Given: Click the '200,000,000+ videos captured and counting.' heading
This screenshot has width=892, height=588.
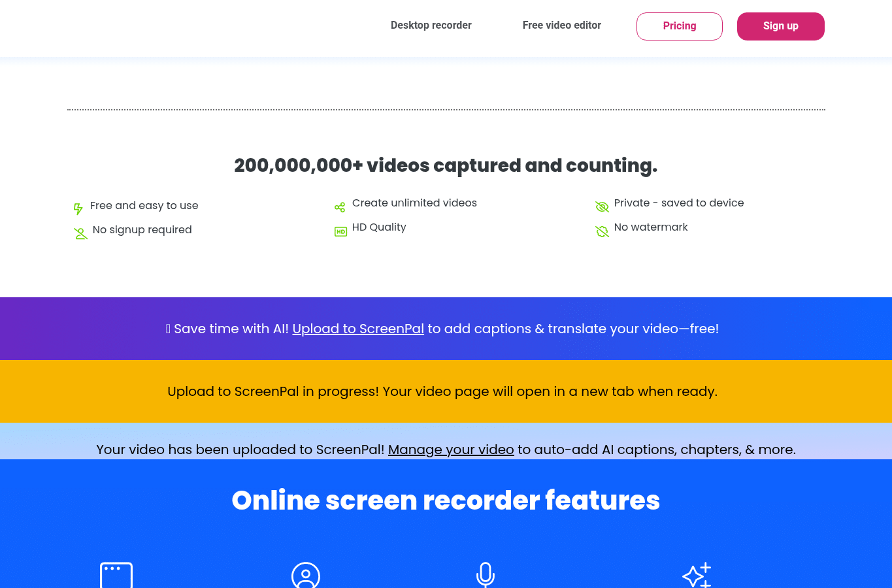Looking at the screenshot, I should 446,165.
